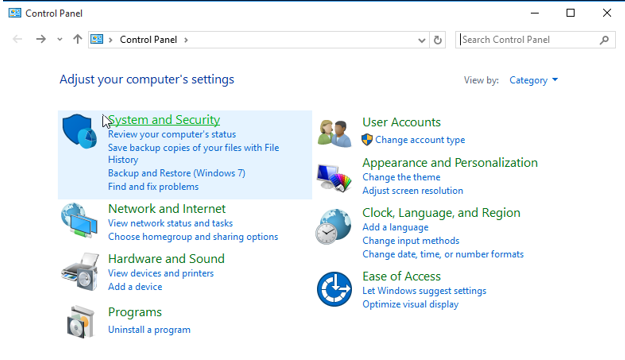Open View network status and tasks

click(170, 223)
